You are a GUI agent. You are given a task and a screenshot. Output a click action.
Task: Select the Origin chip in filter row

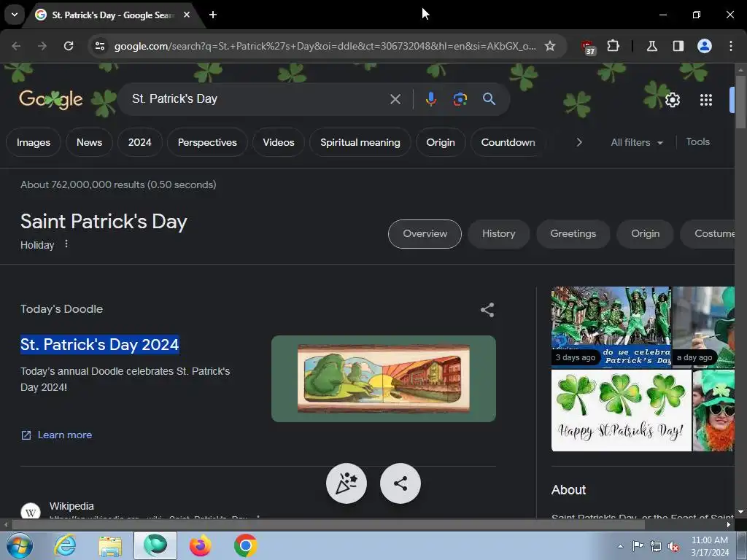coord(440,142)
